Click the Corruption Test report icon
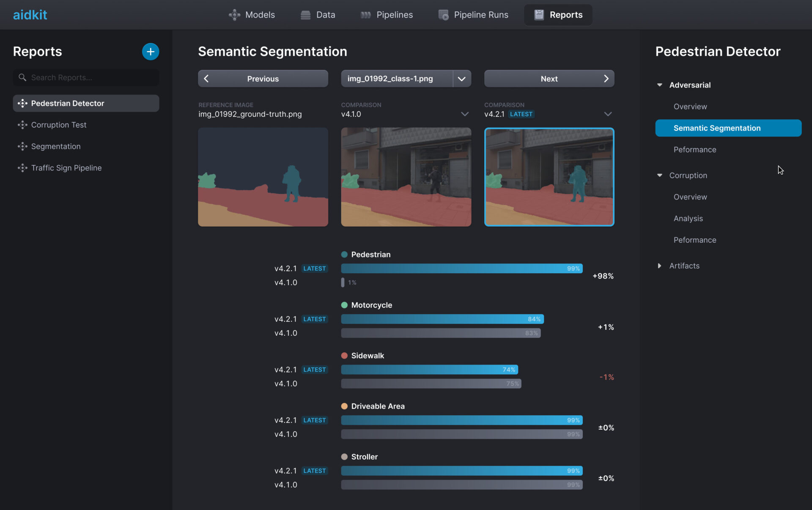The width and height of the screenshot is (812, 510). pos(22,125)
